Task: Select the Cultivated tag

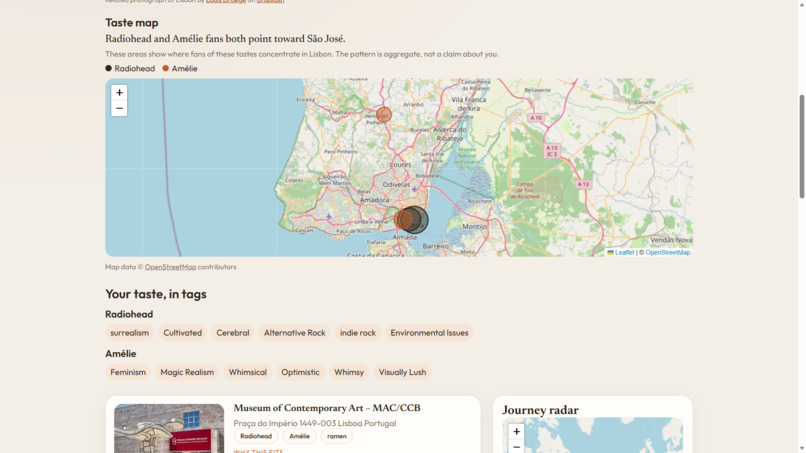Action: [182, 333]
